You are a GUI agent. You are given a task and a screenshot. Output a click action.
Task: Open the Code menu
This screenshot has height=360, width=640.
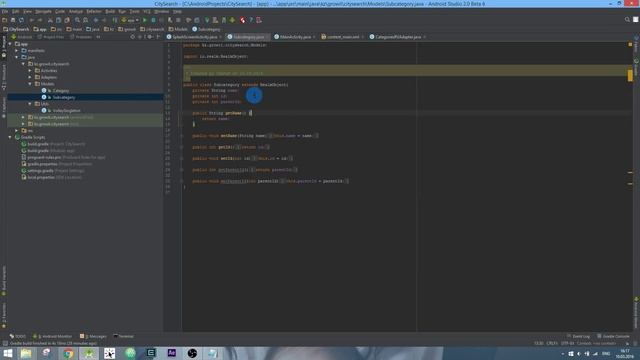(x=60, y=11)
